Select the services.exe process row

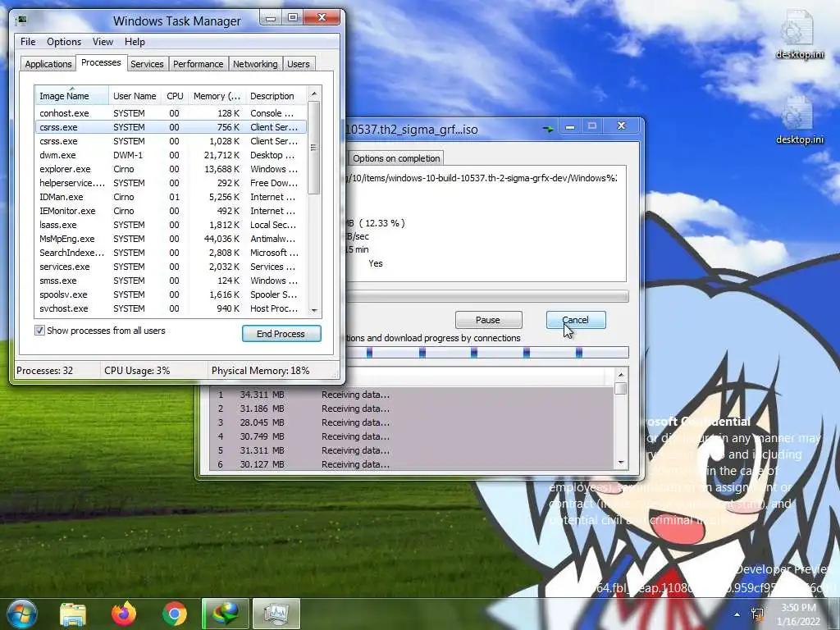pos(171,267)
